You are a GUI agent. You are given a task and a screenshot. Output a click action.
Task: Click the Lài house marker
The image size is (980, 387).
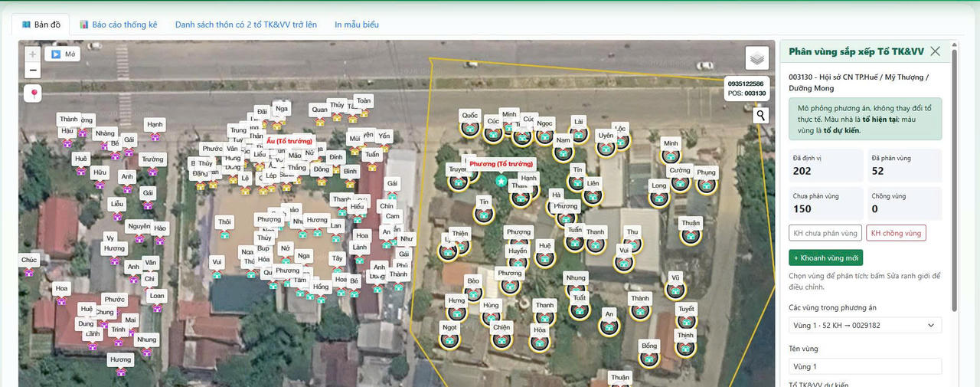(x=579, y=134)
